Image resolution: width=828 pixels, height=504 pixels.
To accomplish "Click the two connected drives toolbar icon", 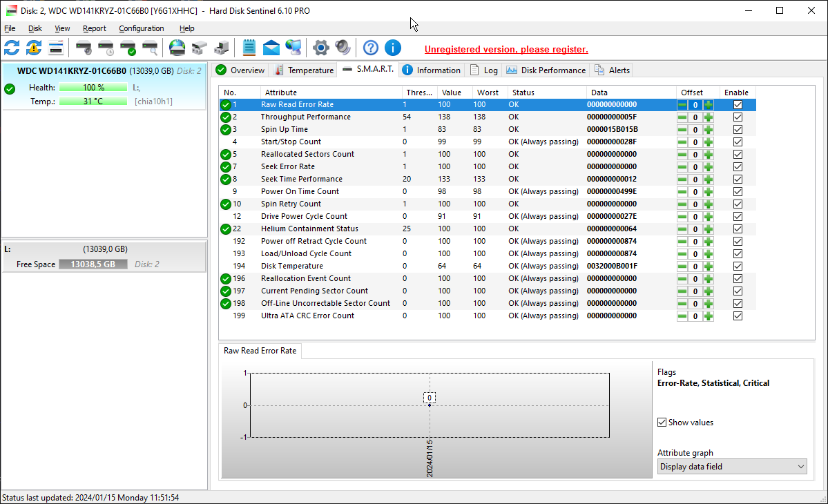I will (199, 48).
